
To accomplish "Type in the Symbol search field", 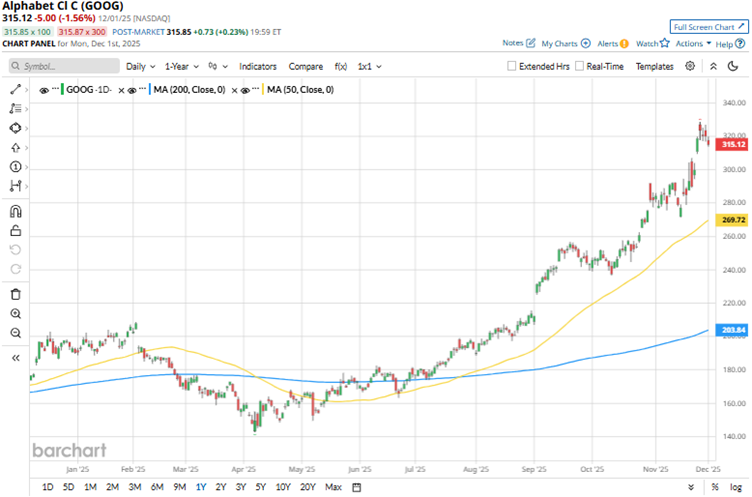I will (x=60, y=66).
